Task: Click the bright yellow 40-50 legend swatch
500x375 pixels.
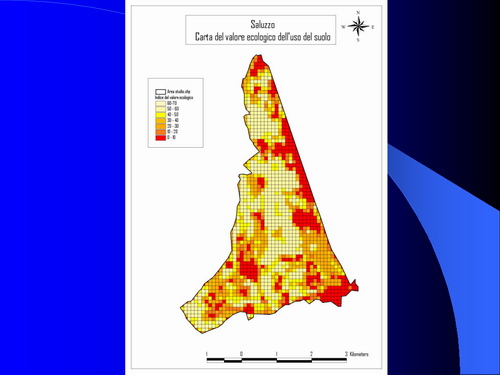Action: pos(161,115)
